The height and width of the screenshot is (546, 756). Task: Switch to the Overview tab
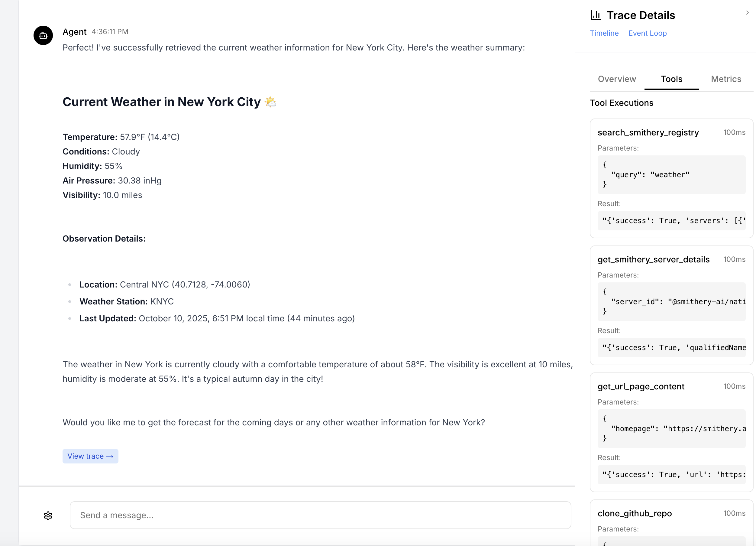(x=617, y=79)
